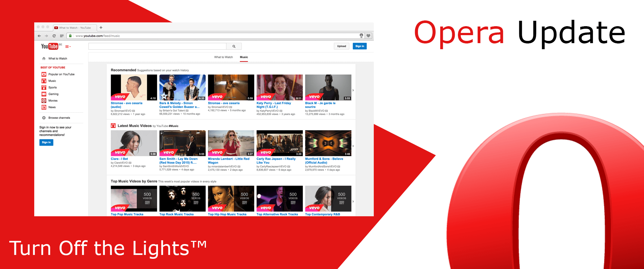Expand Recommended row with right chevron
Screen dimensions: 644x269
[353, 90]
